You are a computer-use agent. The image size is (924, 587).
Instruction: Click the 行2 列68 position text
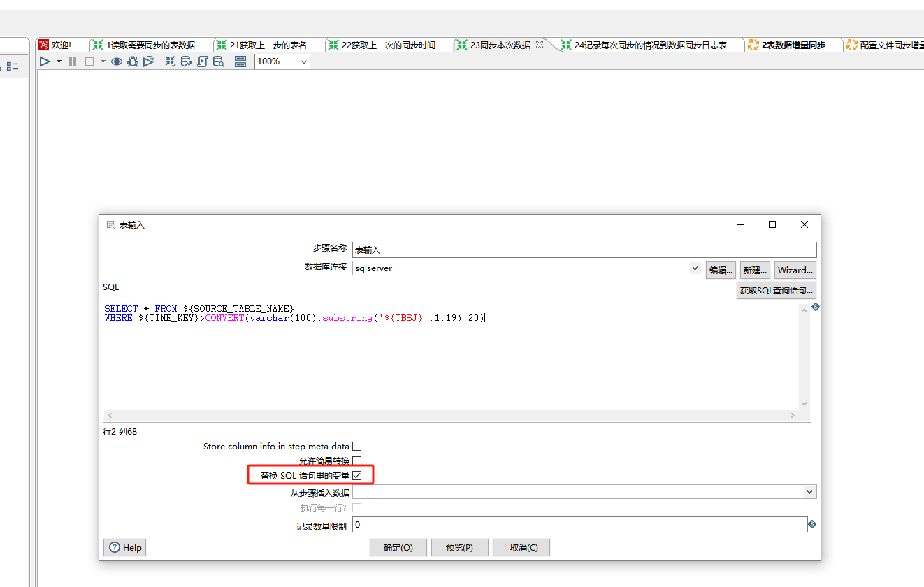(x=120, y=432)
